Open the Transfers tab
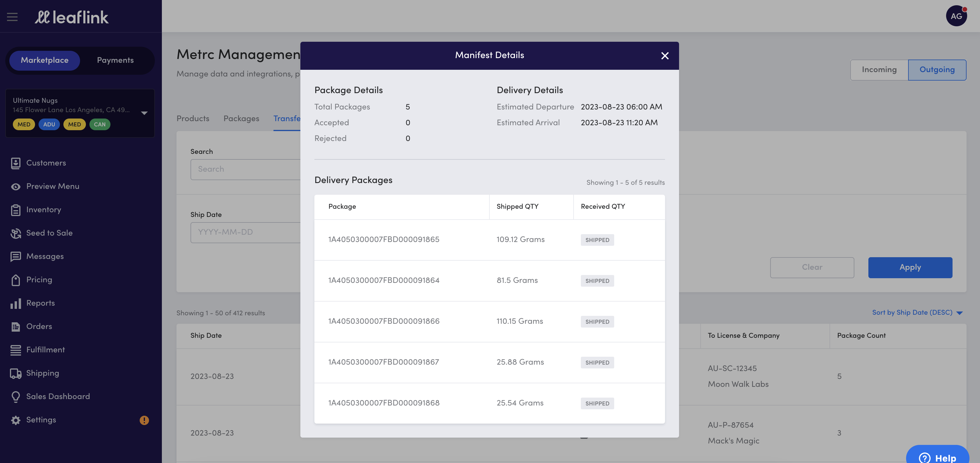 coord(287,119)
